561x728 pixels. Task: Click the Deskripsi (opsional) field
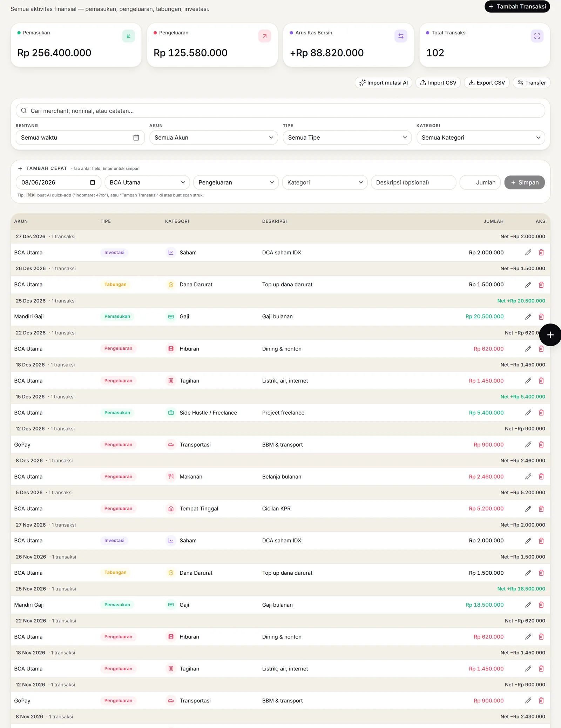(x=413, y=182)
